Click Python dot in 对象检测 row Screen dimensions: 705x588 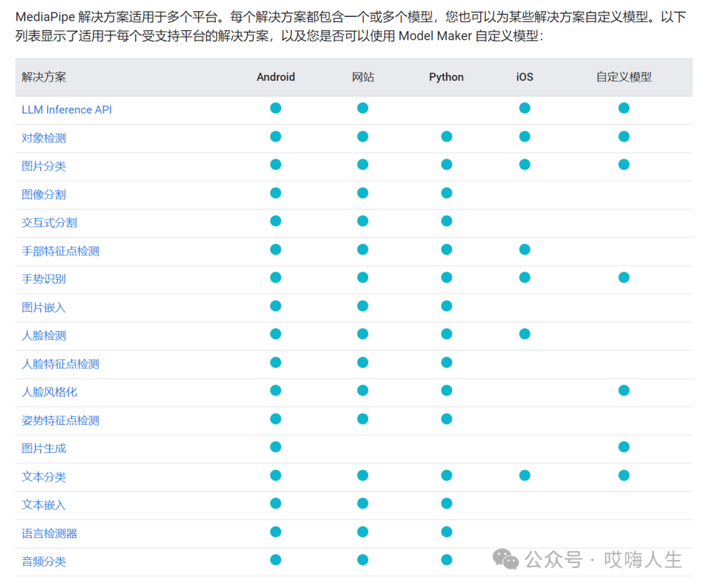click(446, 136)
